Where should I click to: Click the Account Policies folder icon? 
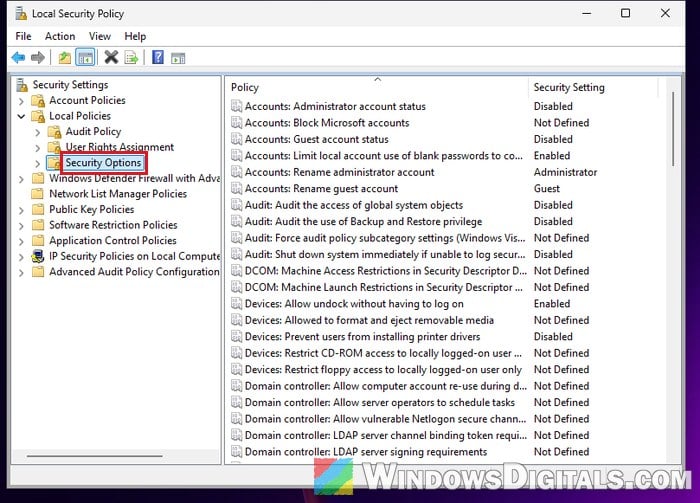point(38,100)
